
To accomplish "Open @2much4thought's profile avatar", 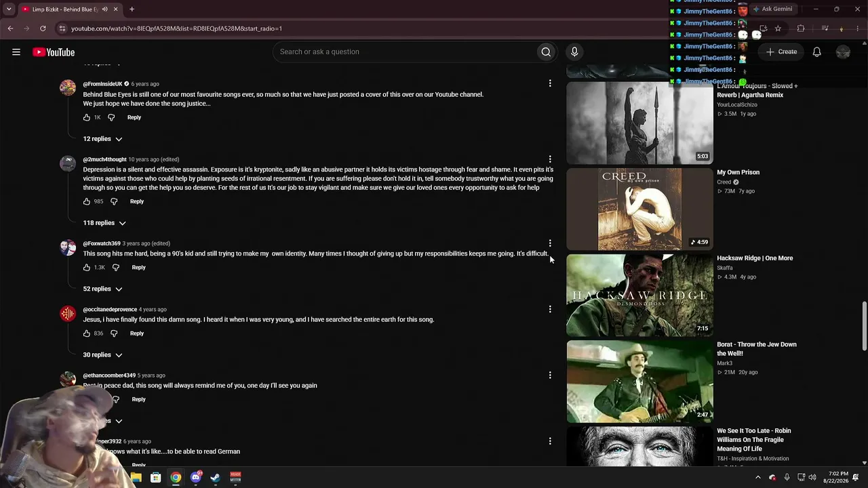I will coord(68,163).
